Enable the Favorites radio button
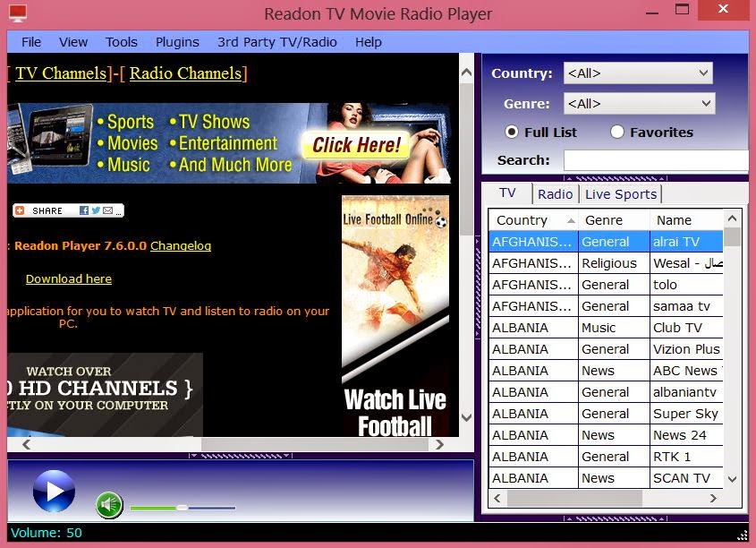756x548 pixels. (616, 132)
